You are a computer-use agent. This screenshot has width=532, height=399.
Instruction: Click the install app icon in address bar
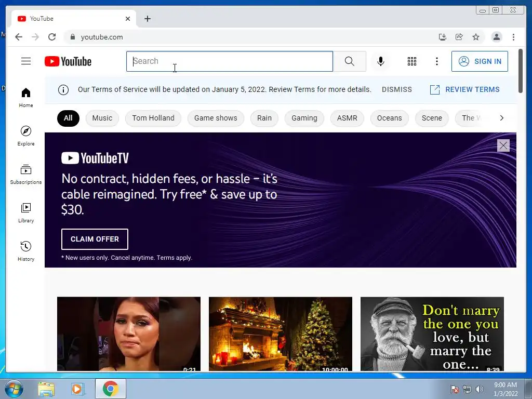click(x=443, y=37)
